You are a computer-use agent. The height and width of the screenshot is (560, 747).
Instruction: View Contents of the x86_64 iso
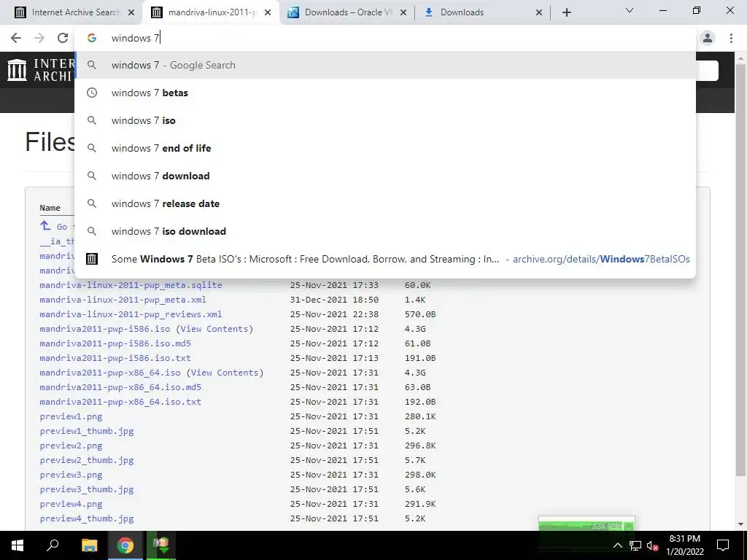(225, 373)
